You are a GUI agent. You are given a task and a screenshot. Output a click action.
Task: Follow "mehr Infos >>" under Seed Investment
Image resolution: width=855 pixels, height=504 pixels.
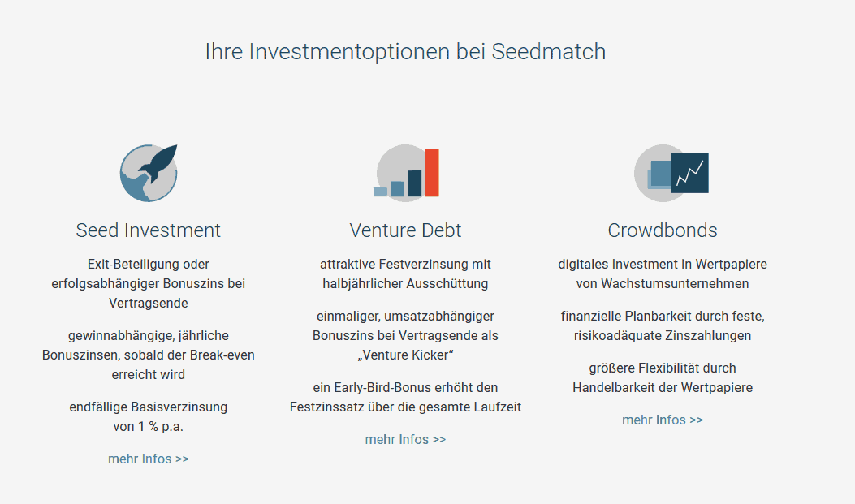tap(149, 459)
